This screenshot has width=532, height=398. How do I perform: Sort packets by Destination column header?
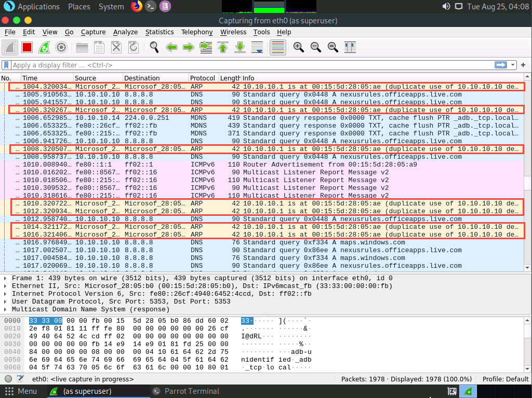(x=155, y=78)
